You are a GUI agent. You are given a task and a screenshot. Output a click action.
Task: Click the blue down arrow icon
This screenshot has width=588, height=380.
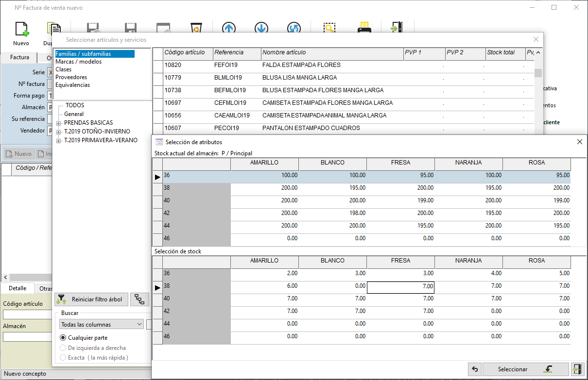tap(261, 28)
